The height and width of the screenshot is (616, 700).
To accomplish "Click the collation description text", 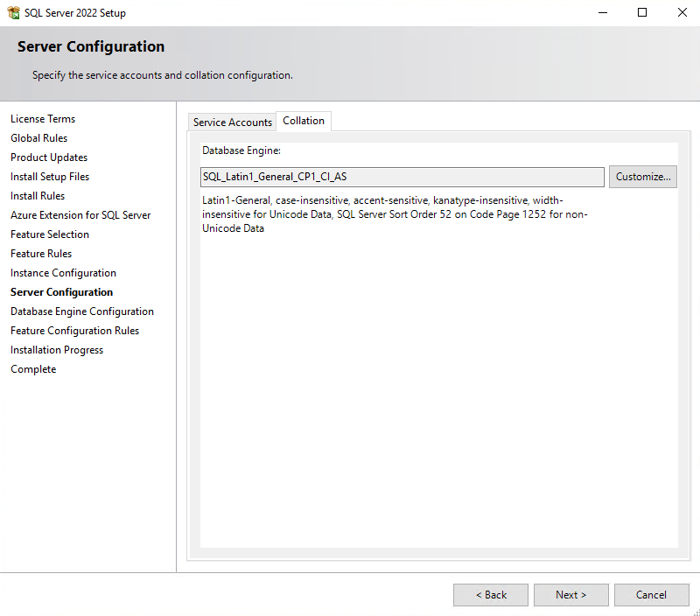I will click(x=394, y=214).
